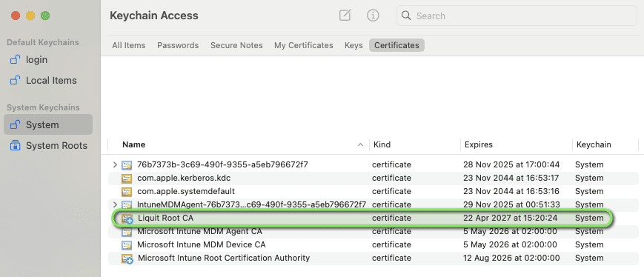The width and height of the screenshot is (644, 277).
Task: Open the info button in toolbar
Action: pos(373,16)
